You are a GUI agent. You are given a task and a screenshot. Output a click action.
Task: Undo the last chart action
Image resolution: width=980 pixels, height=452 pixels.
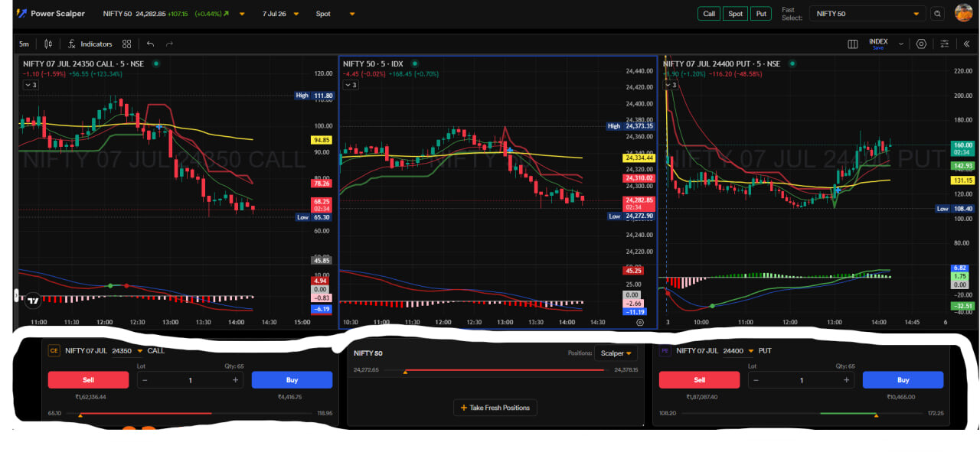pyautogui.click(x=150, y=44)
